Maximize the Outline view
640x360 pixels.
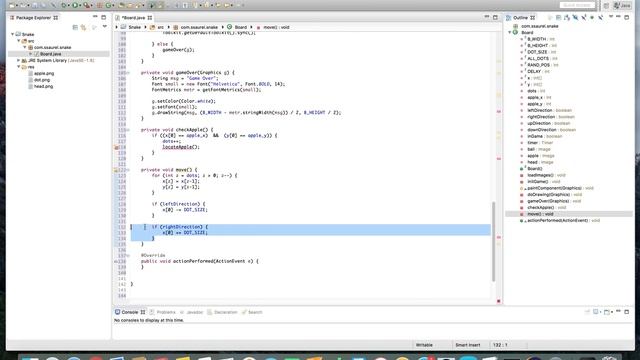[627, 17]
